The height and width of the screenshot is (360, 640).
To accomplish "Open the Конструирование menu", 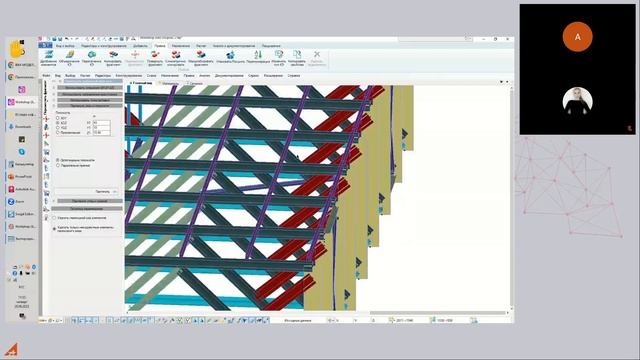I will click(x=129, y=76).
